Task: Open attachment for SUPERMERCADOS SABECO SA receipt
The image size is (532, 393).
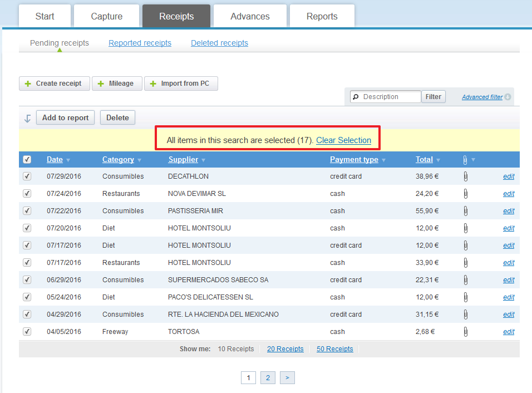Action: pos(465,280)
